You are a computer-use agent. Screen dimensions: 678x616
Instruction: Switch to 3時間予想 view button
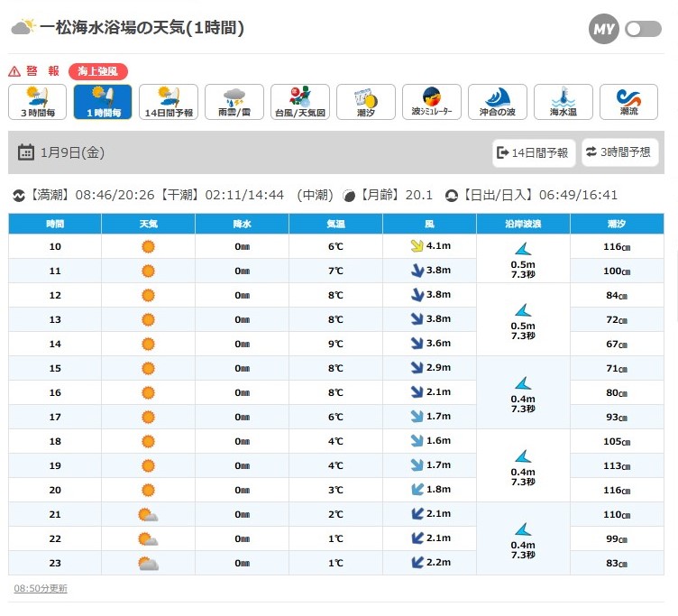coord(618,152)
